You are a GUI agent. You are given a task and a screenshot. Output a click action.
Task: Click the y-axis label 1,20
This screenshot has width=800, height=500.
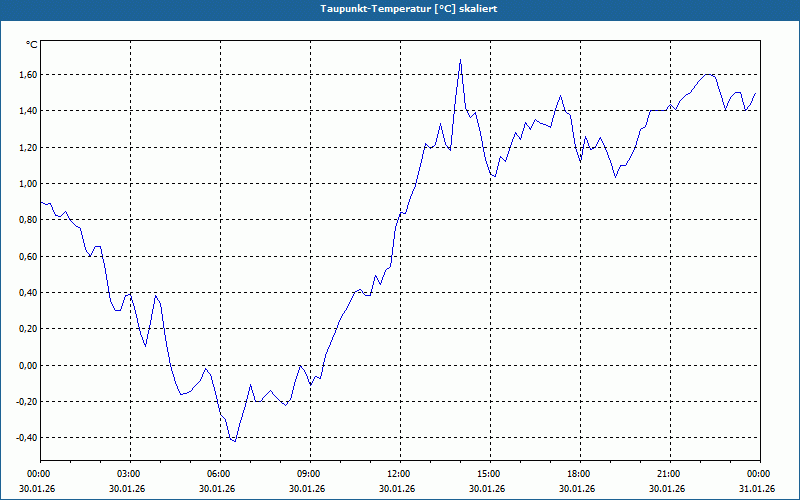point(29,147)
